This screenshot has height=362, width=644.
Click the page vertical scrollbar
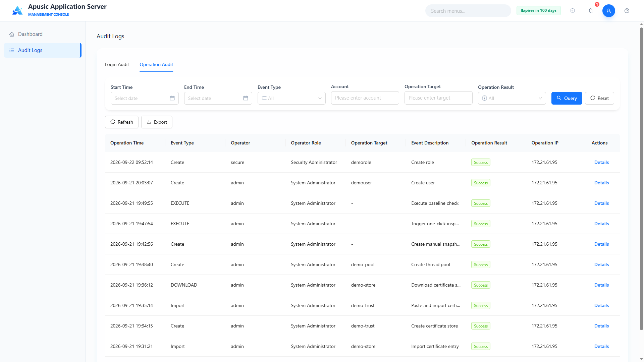pos(641,178)
